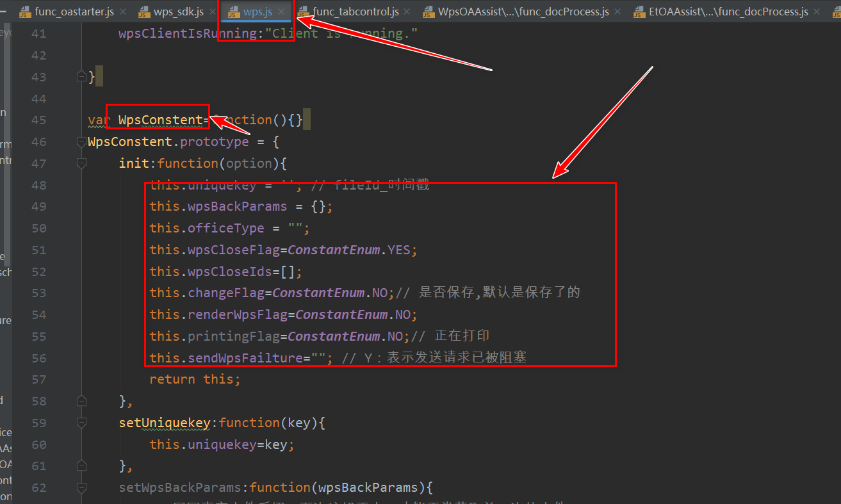Image resolution: width=841 pixels, height=504 pixels.
Task: Select the wps.js editor tab
Action: [258, 12]
